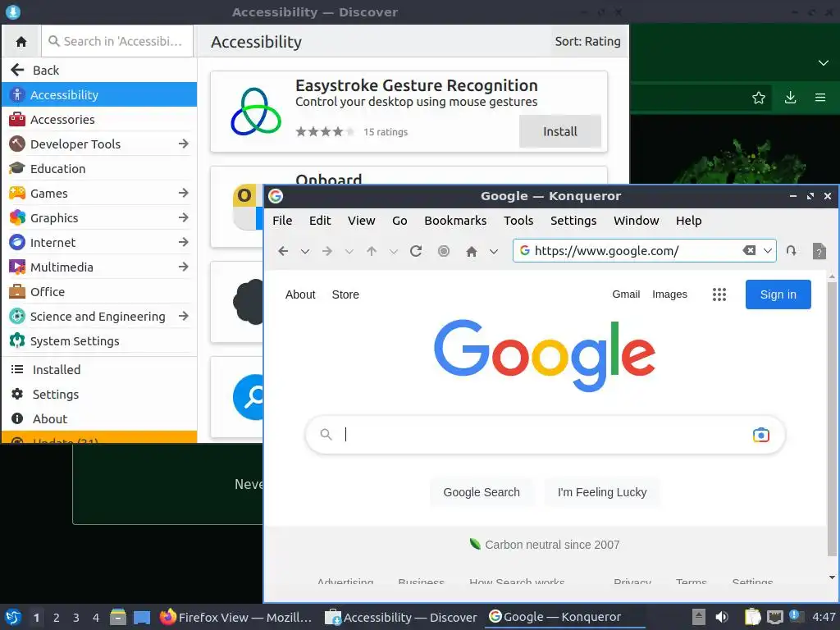Open Konqueror View menu
Image resolution: width=840 pixels, height=630 pixels.
(361, 221)
